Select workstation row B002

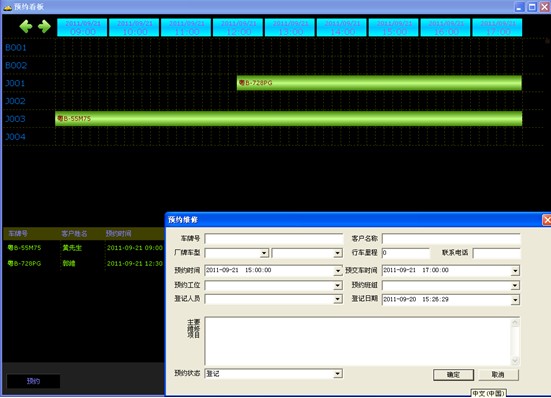point(16,65)
